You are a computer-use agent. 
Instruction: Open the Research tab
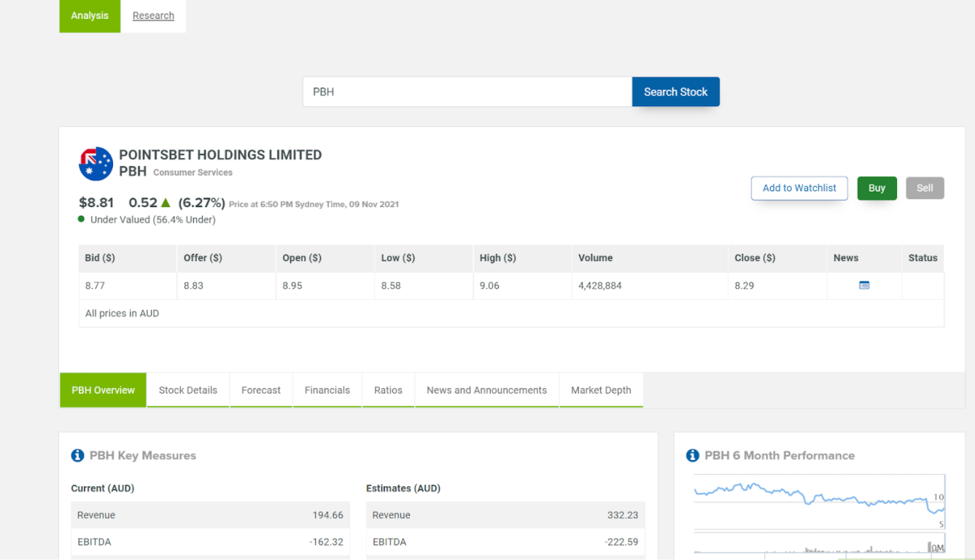(x=153, y=16)
